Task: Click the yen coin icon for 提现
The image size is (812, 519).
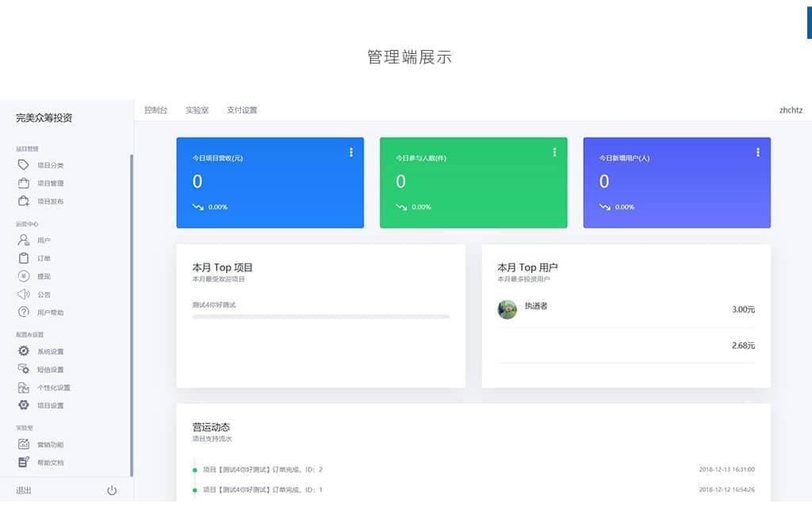Action: coord(23,276)
